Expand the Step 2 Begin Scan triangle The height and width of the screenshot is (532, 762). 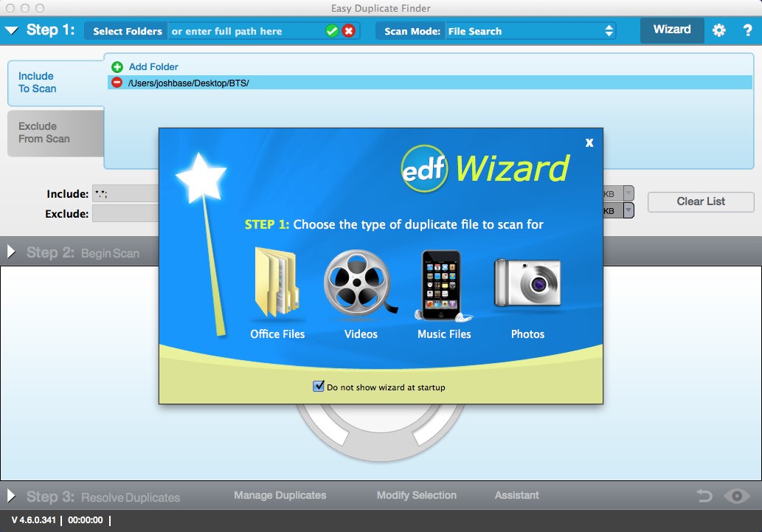[11, 252]
